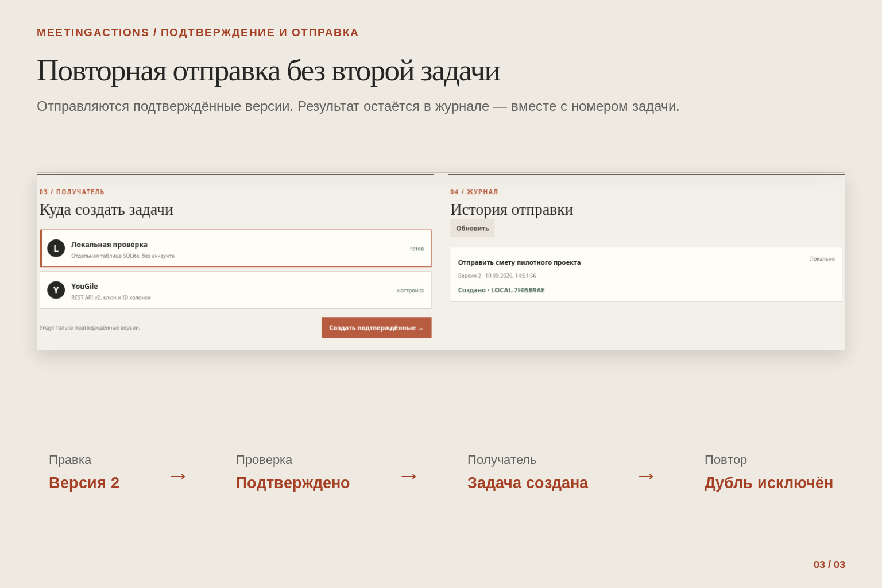Click the настройка status label
This screenshot has width=882, height=588.
click(411, 291)
